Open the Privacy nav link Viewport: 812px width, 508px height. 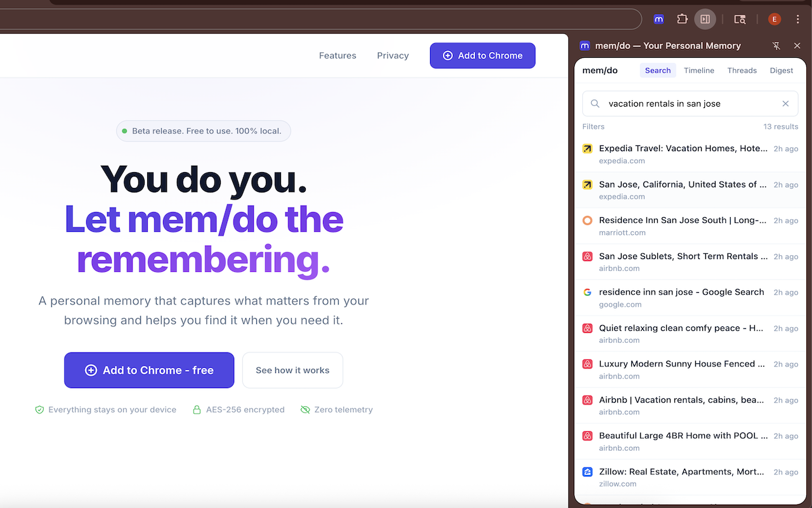[x=393, y=55]
